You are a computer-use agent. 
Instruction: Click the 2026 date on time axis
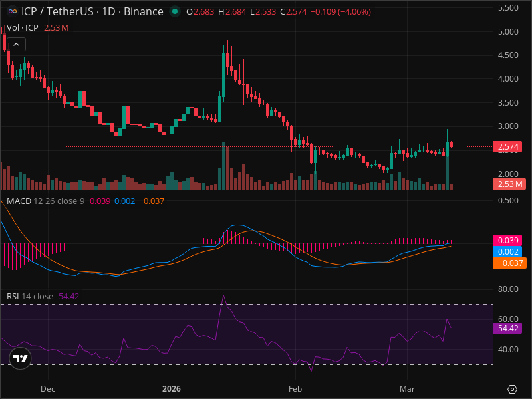(x=172, y=389)
